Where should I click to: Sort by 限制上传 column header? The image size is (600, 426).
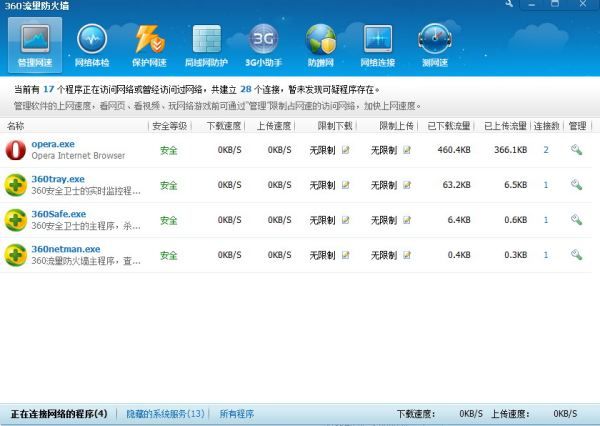(396, 126)
